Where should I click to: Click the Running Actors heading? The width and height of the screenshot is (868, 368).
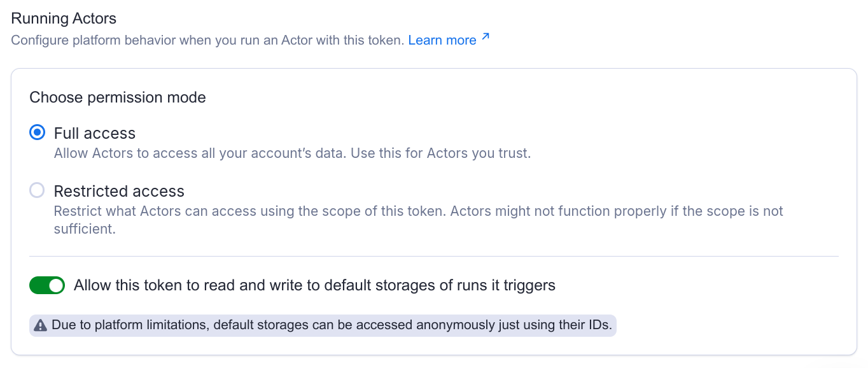63,18
